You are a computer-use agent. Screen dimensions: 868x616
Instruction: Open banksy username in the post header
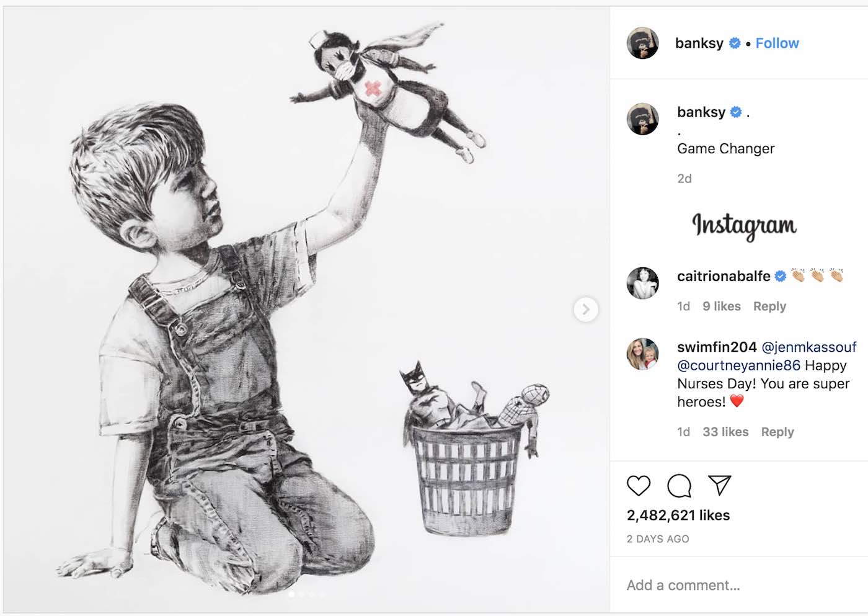[699, 43]
